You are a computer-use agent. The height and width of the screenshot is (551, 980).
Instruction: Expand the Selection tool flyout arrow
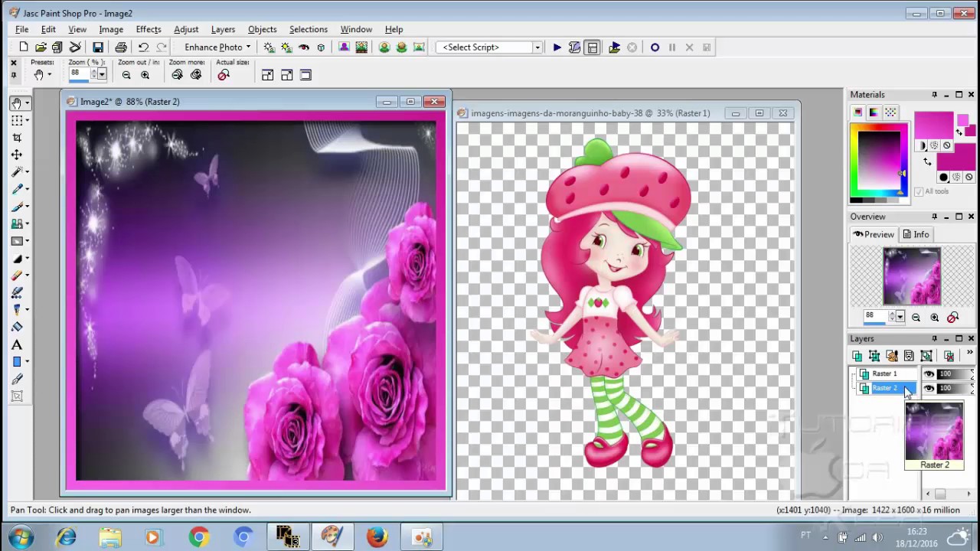(x=28, y=120)
